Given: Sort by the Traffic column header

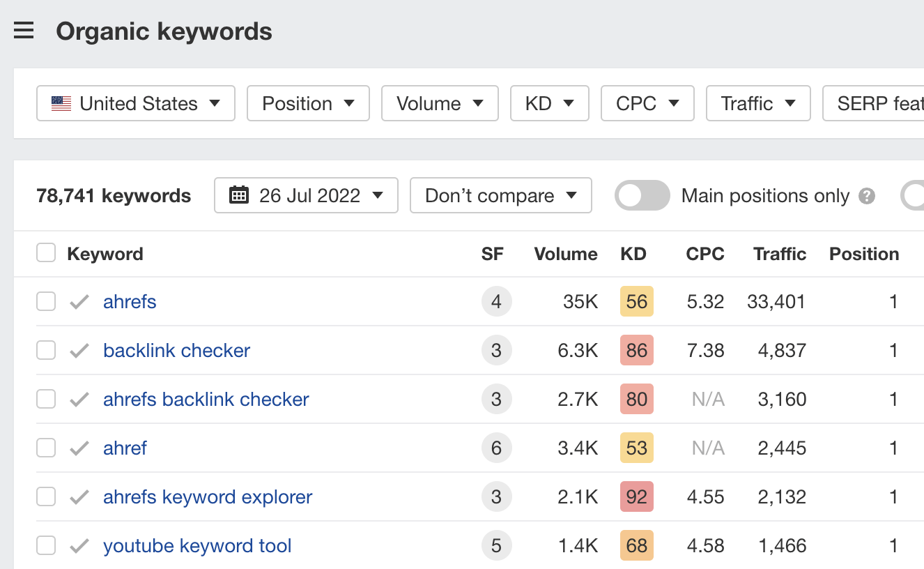Looking at the screenshot, I should tap(779, 255).
